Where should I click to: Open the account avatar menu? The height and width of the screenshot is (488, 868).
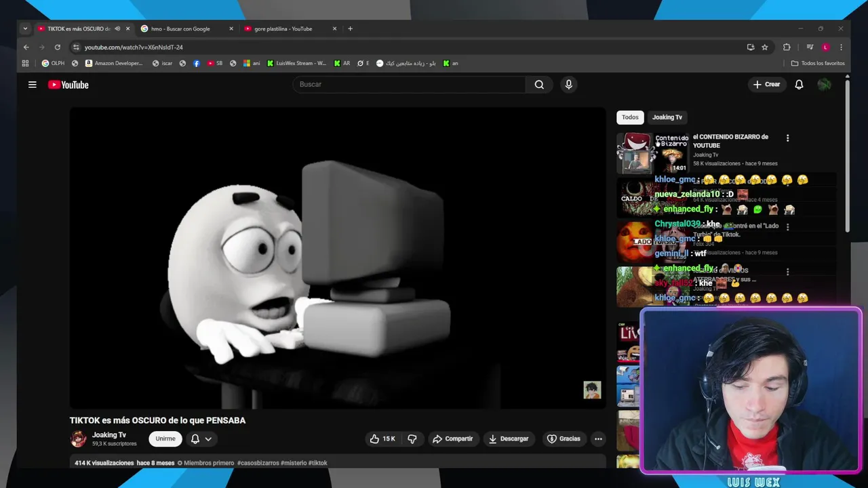tap(825, 85)
